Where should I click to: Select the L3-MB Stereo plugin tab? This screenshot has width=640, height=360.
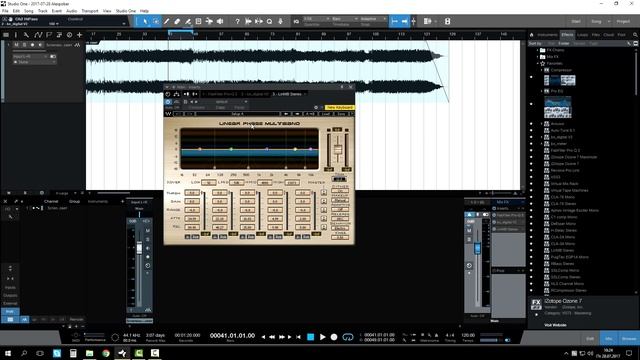click(288, 94)
